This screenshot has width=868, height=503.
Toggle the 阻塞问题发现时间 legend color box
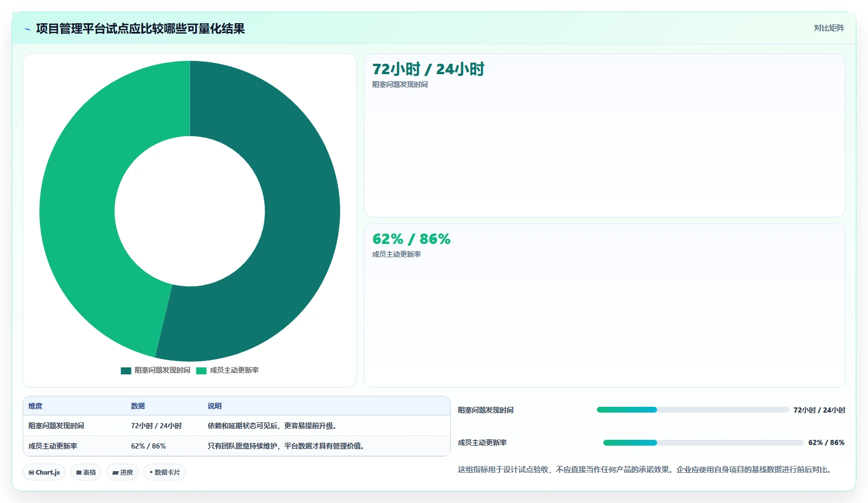(126, 371)
